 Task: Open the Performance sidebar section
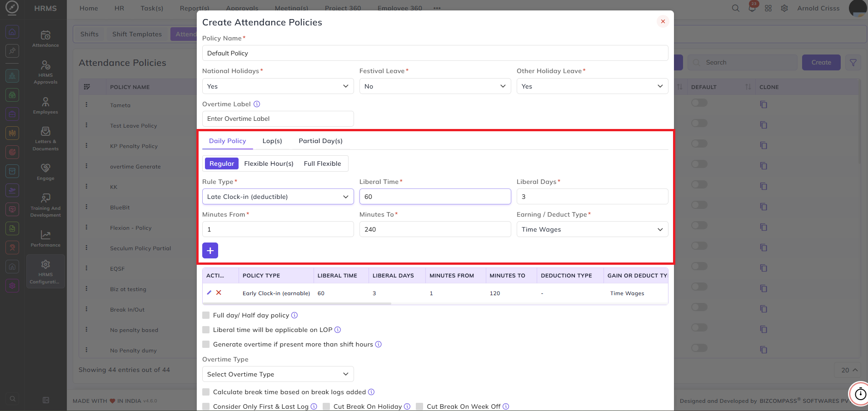point(45,238)
